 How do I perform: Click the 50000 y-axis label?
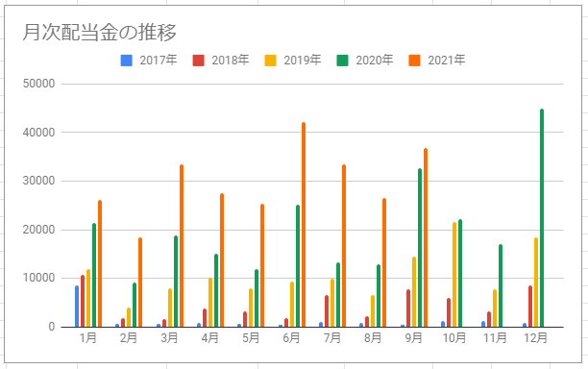pyautogui.click(x=39, y=84)
